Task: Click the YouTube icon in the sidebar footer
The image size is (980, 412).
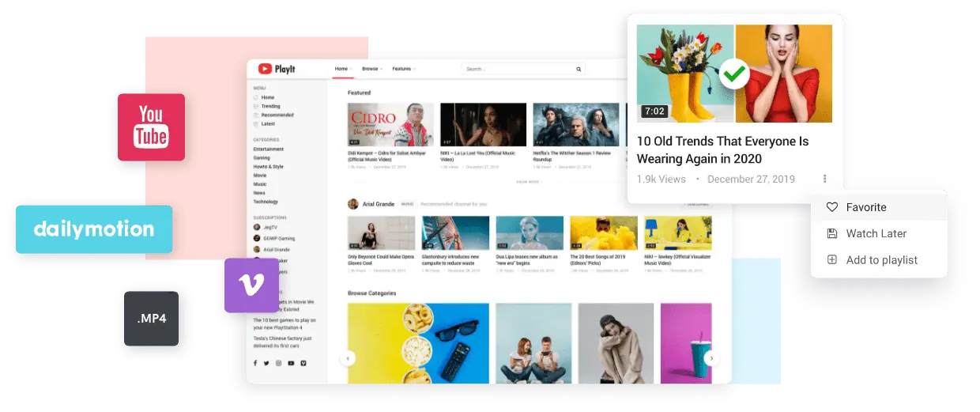Action: (x=291, y=363)
